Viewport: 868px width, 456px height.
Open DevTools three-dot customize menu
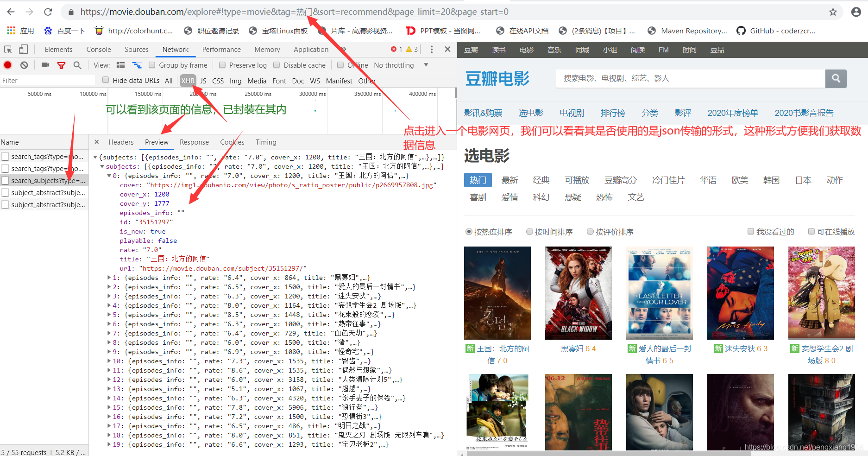pyautogui.click(x=432, y=50)
